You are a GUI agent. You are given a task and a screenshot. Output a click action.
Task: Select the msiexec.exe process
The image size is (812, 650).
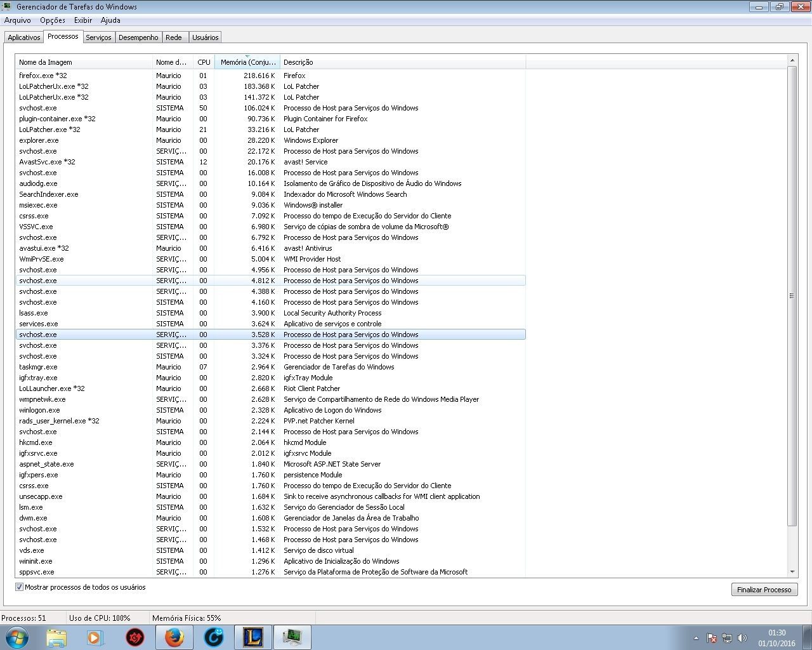pyautogui.click(x=271, y=205)
